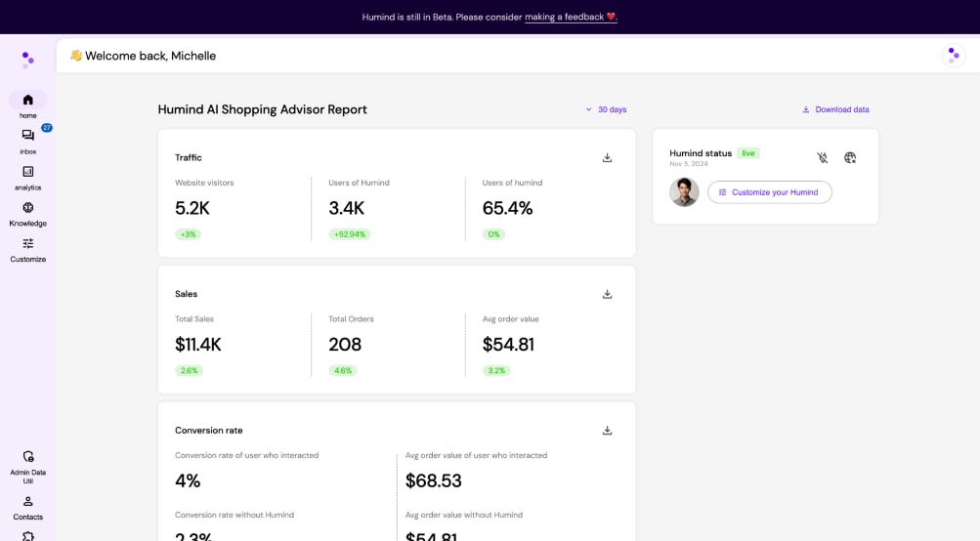
Task: Click the Customize your Humind button
Action: point(769,192)
